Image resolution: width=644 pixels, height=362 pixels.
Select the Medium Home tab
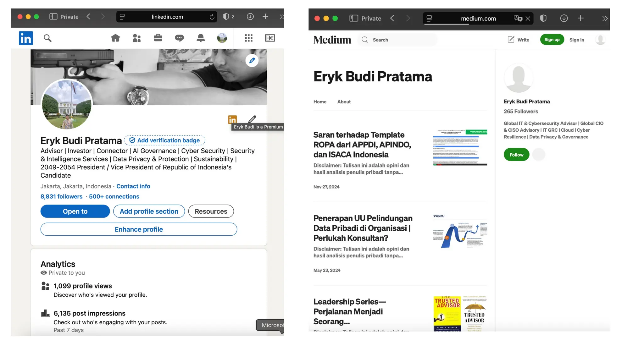[x=320, y=102]
